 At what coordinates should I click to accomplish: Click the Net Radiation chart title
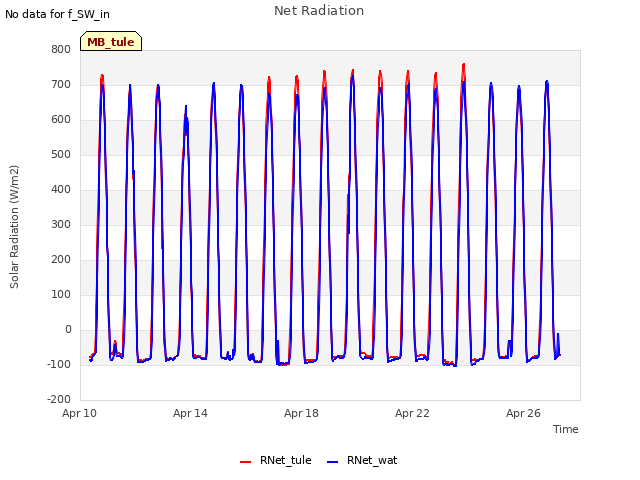[x=319, y=11]
